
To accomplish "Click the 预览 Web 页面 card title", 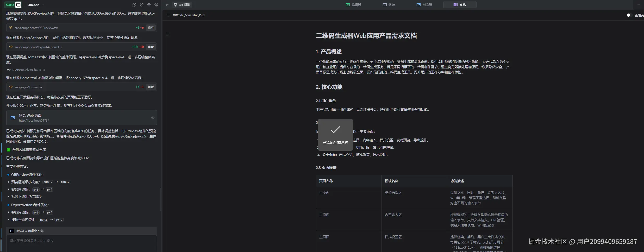I will point(30,115).
